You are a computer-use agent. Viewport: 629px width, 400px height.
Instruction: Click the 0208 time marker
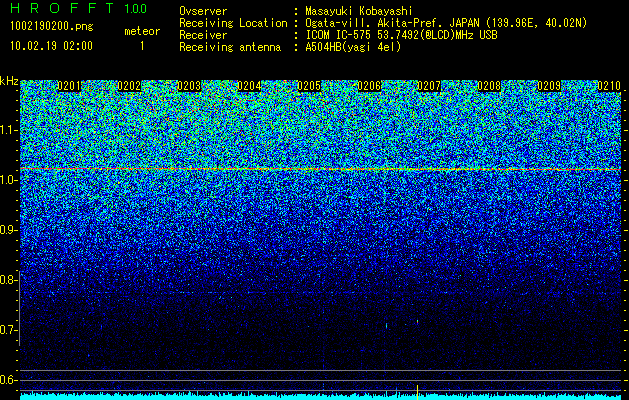pyautogui.click(x=489, y=86)
